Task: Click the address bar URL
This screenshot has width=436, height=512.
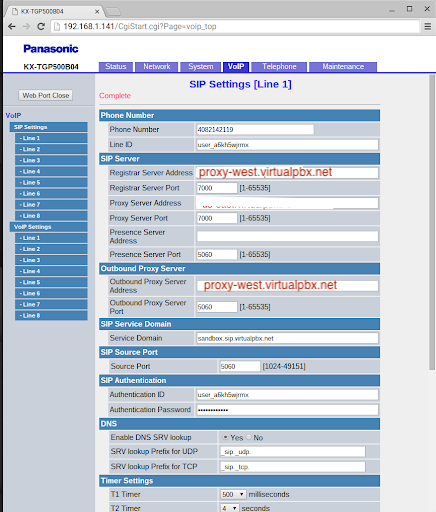Action: tap(140, 26)
